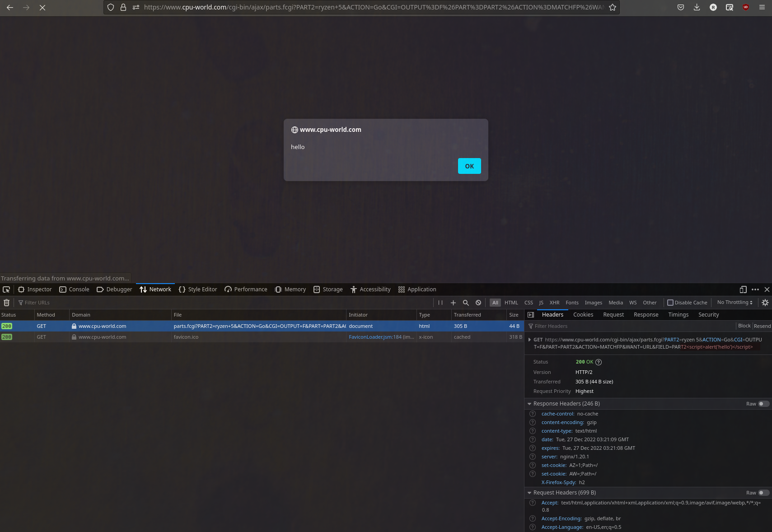The width and height of the screenshot is (772, 532).
Task: Expand the GET request URL arrow
Action: pyautogui.click(x=529, y=340)
